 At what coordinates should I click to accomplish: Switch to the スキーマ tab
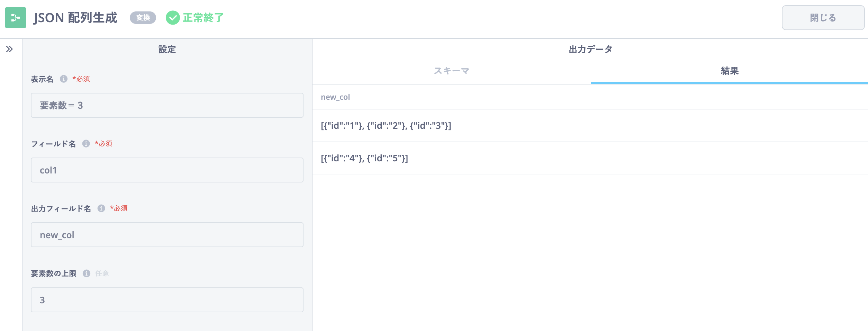tap(451, 71)
